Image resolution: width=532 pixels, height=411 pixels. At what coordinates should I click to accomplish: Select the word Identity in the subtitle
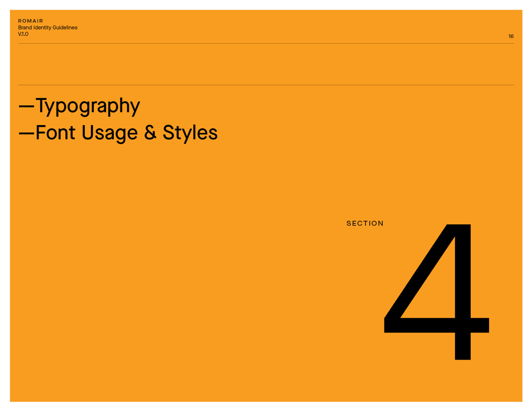(x=42, y=28)
